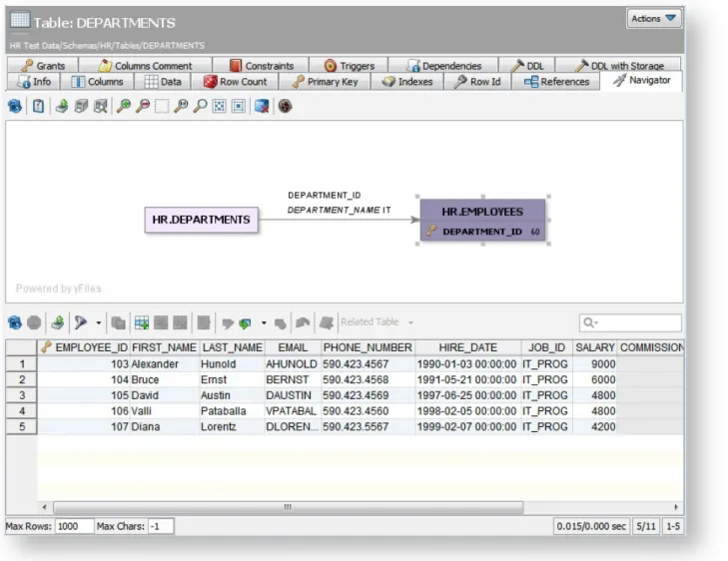Click the add row icon in grid toolbar
The width and height of the screenshot is (728, 561).
[142, 322]
